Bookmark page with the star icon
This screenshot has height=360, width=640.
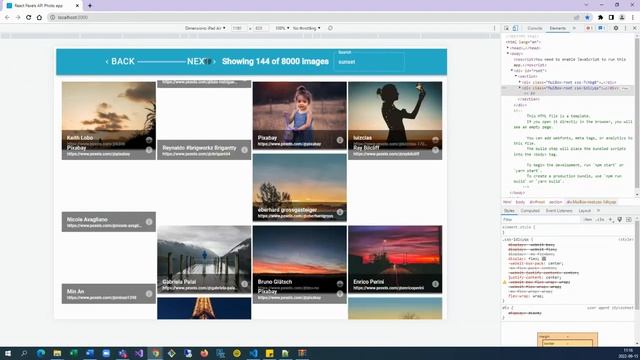(587, 18)
